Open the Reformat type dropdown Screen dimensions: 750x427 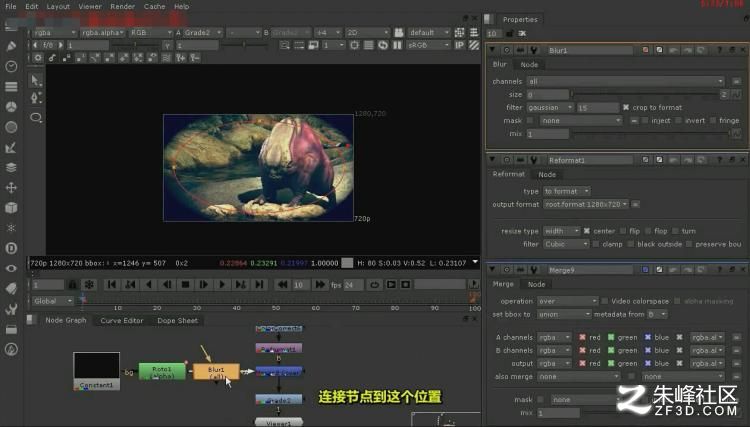[566, 191]
